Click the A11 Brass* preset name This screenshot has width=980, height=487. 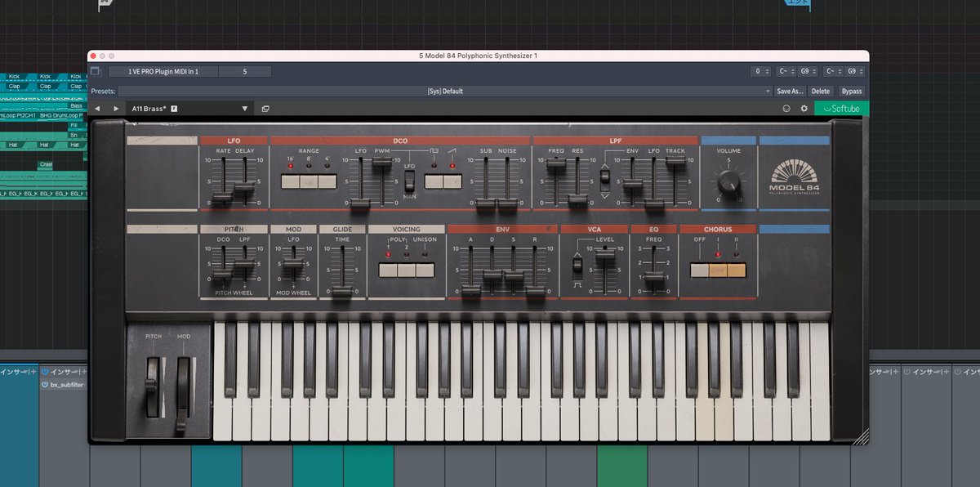149,108
